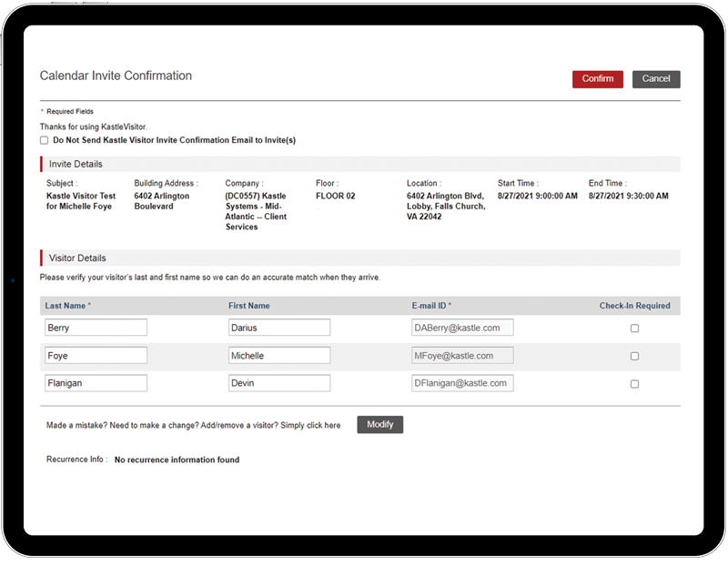Viewport: 728px width, 566px height.
Task: Edit the Foye last name field
Action: (x=96, y=355)
